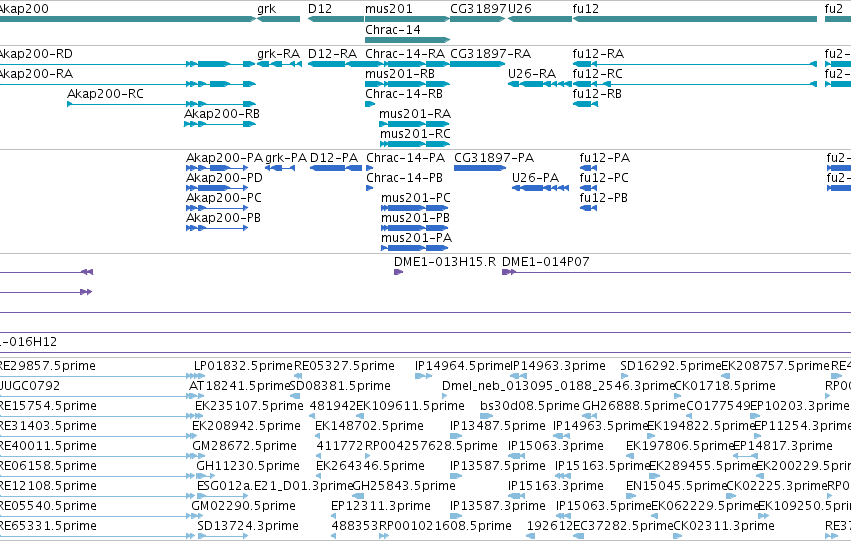The width and height of the screenshot is (851, 541).
Task: Select the SD13724.3prime EST label
Action: [247, 527]
